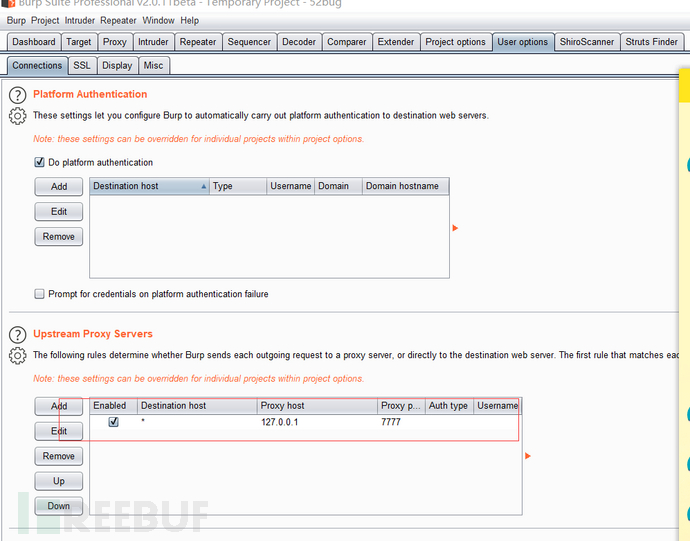Click the Proxy host column header
This screenshot has width=690, height=541.
tap(317, 406)
